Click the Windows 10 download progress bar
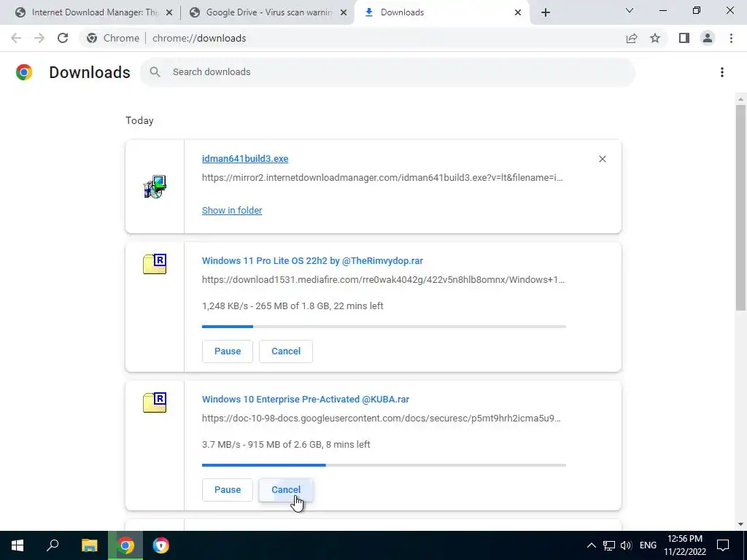The height and width of the screenshot is (560, 747). point(384,465)
